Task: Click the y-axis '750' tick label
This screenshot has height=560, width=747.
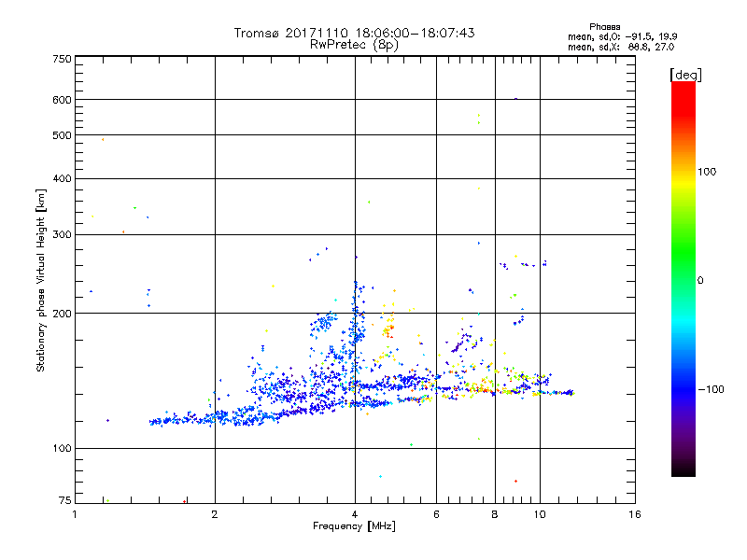Action: (x=62, y=59)
